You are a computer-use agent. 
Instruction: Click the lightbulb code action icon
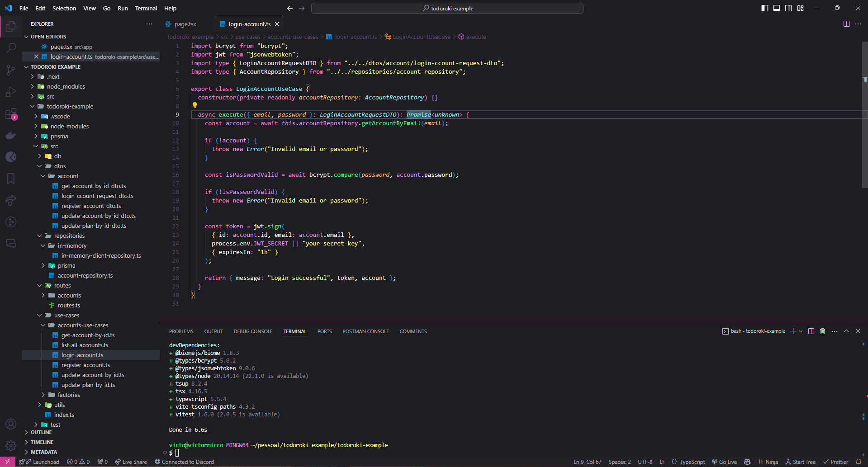(195, 105)
